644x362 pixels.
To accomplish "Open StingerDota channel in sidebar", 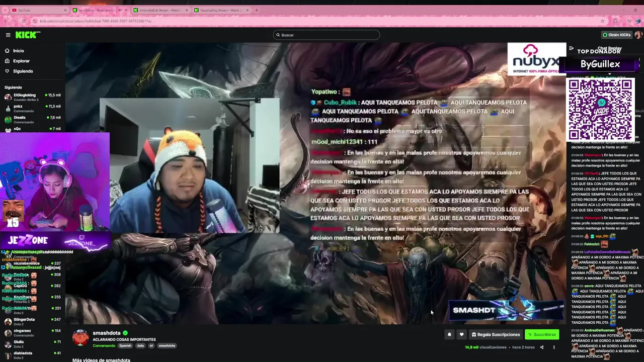I will (x=32, y=321).
